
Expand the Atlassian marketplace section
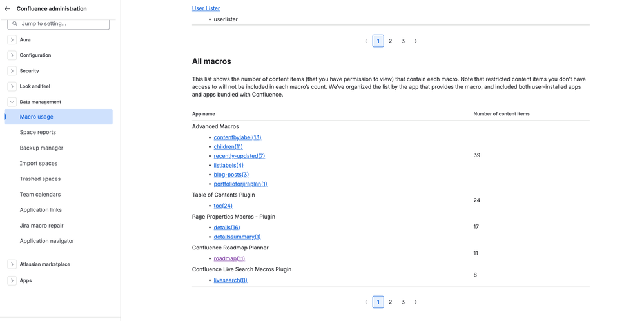point(12,264)
